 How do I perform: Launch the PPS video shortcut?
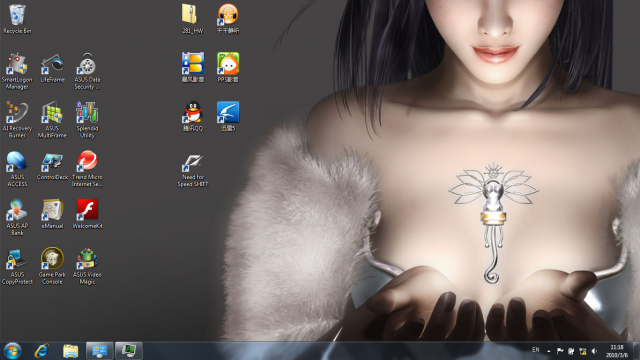pos(228,68)
